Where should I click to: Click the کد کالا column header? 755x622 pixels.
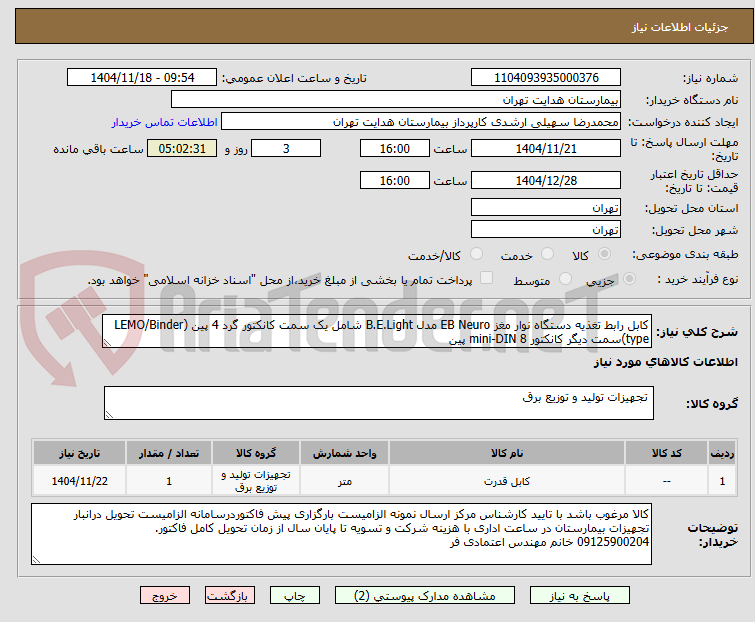pos(666,453)
